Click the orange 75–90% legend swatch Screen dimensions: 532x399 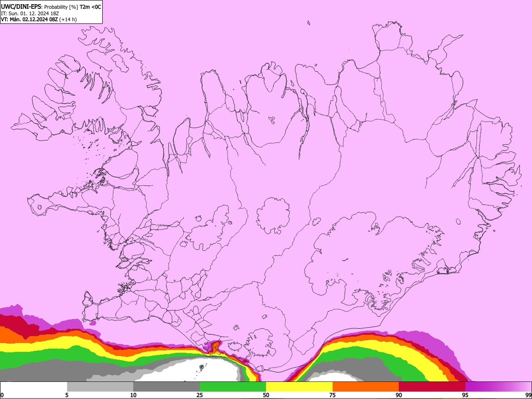(365, 387)
